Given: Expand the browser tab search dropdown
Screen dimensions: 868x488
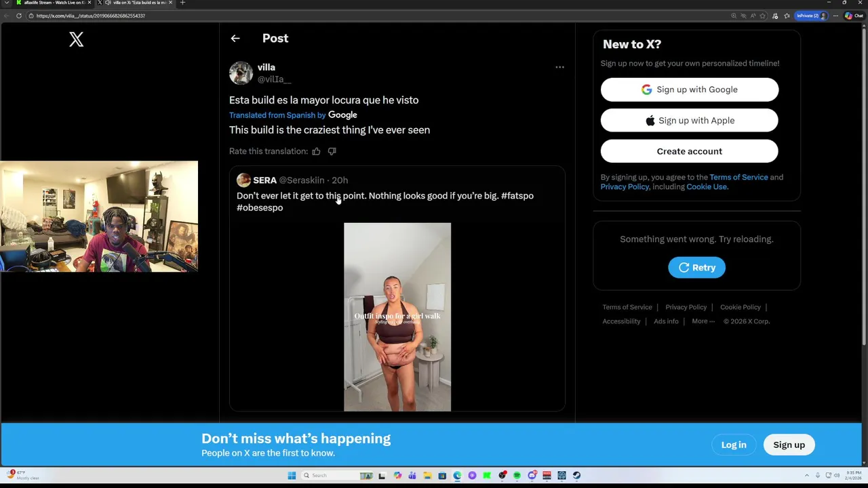Looking at the screenshot, I should 7,3.
